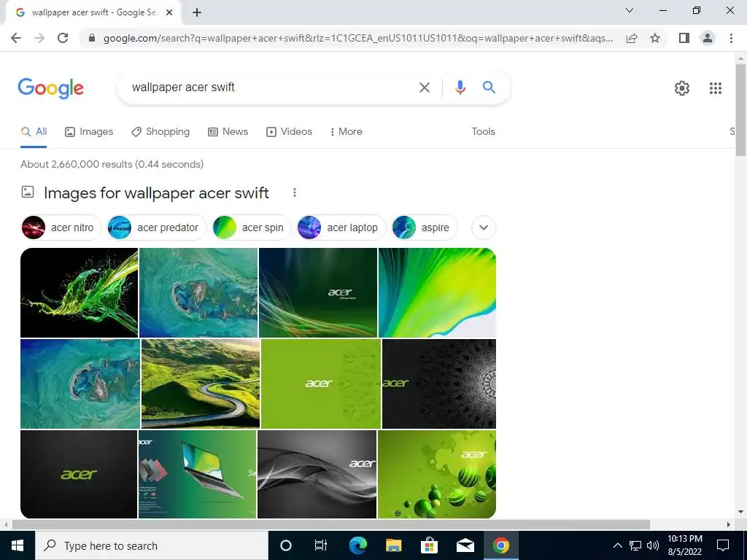This screenshot has width=747, height=560.
Task: Open Microsoft Store from taskbar
Action: pos(429,545)
